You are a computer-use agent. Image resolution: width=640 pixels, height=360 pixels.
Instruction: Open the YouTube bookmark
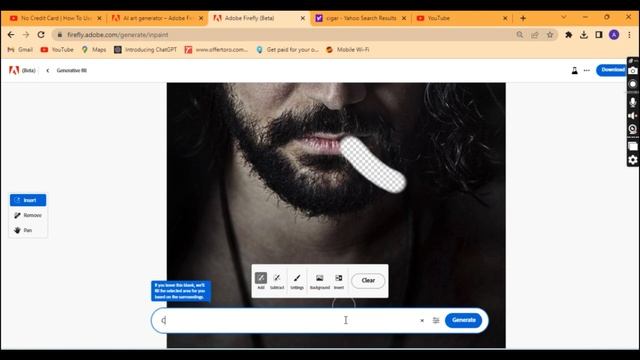[57, 50]
